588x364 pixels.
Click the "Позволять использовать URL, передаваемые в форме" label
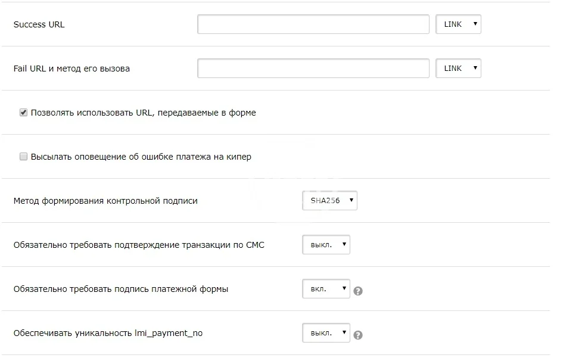pos(143,113)
